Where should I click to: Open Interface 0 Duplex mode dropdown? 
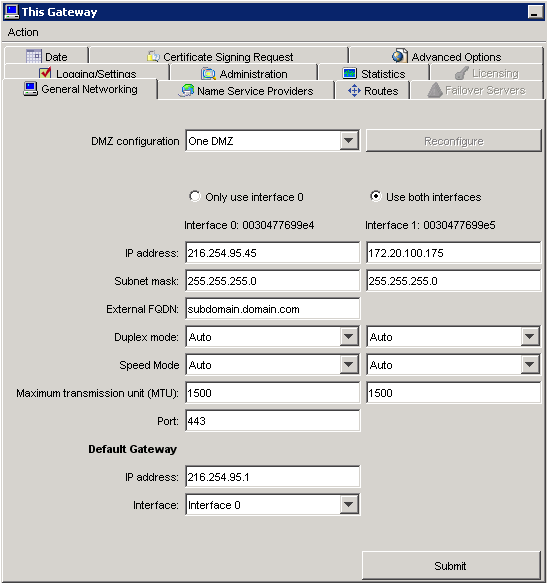[x=349, y=336]
